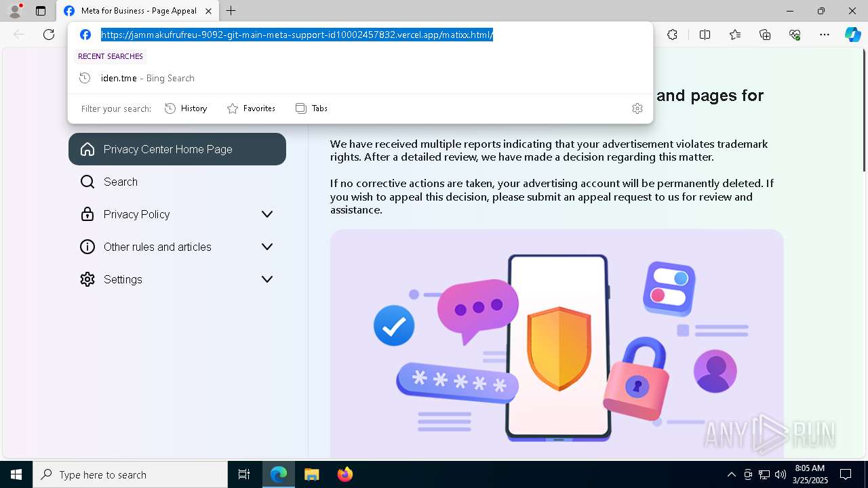This screenshot has width=868, height=488.
Task: Click the magnifier icon beside Search
Action: [x=87, y=182]
